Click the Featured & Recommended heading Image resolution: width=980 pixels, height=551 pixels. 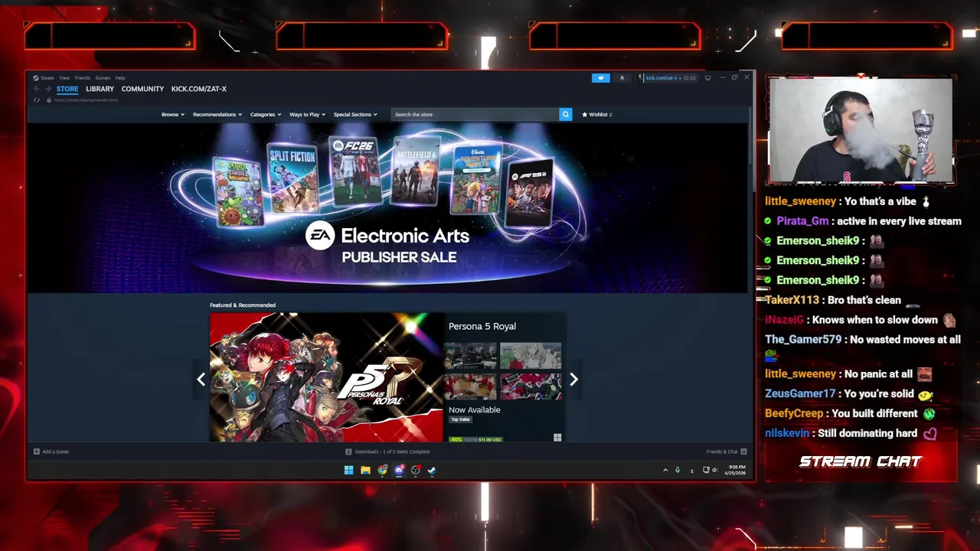[243, 305]
